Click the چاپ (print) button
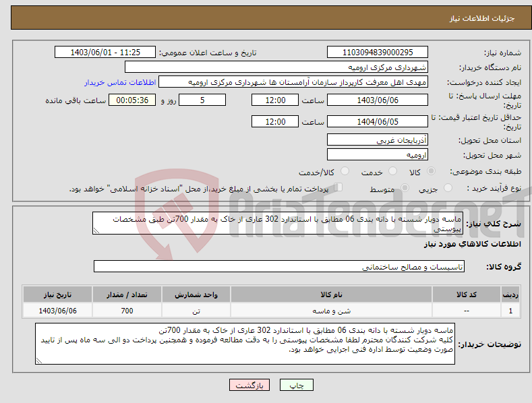The height and width of the screenshot is (403, 532). click(x=296, y=385)
